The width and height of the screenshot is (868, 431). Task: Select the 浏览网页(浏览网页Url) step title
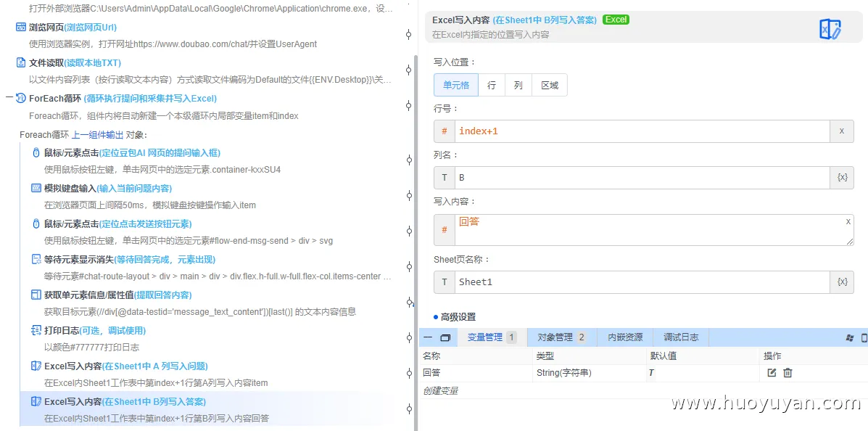(x=73, y=27)
